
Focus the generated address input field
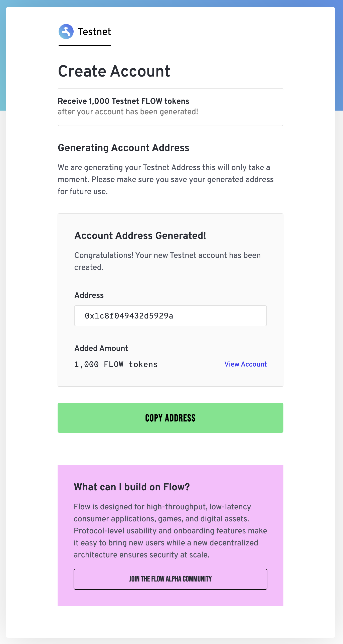(x=170, y=316)
